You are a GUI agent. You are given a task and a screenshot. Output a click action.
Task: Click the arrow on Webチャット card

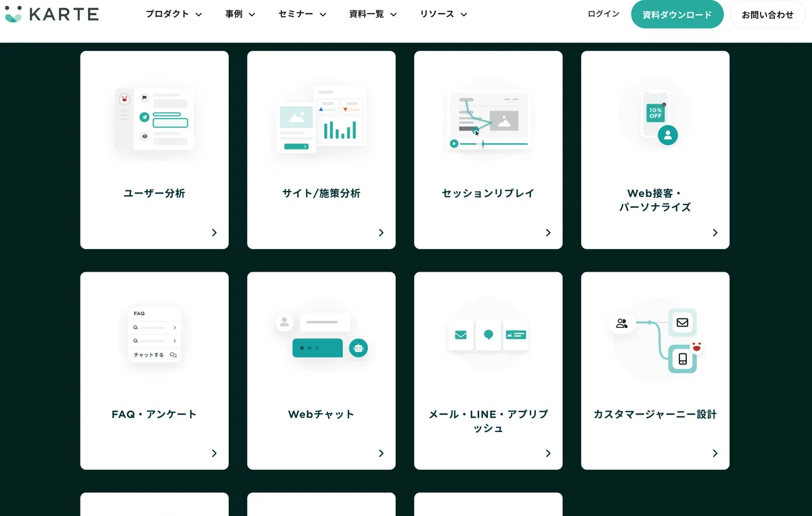click(x=381, y=454)
